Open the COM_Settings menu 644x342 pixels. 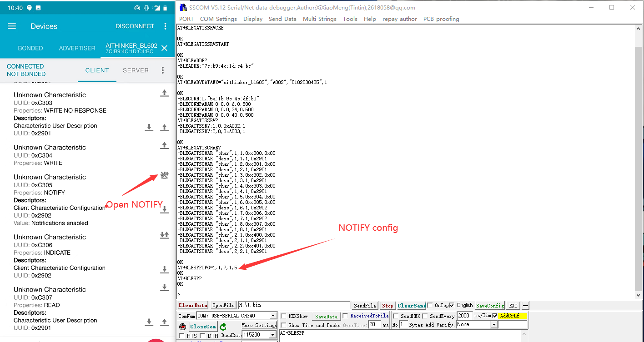click(x=218, y=19)
